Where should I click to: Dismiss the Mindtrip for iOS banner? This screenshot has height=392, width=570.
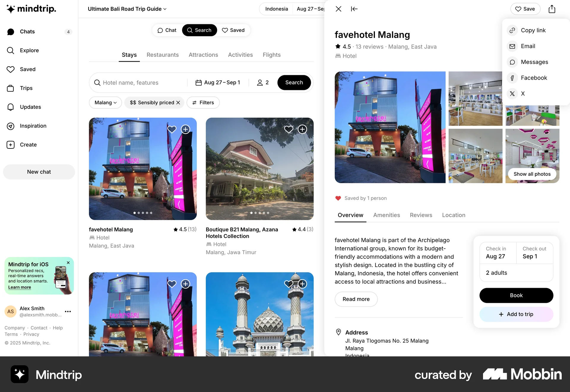pos(68,263)
